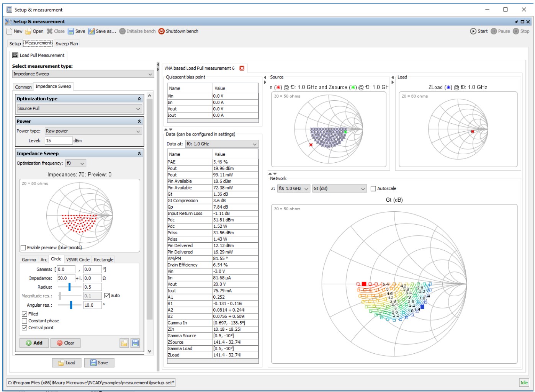Open the Gt (dB) parameter dropdown
The height and width of the screenshot is (392, 535).
(339, 189)
